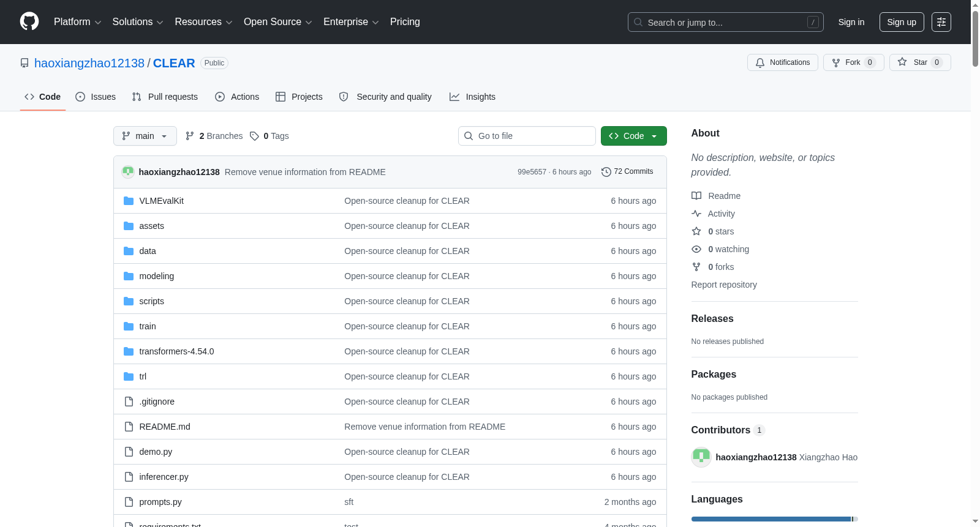Open the Security and quality tab
Image resolution: width=980 pixels, height=527 pixels.
[x=385, y=97]
